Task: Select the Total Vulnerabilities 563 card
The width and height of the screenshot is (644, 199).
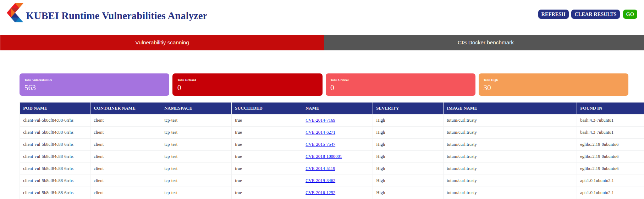Action: 94,84
